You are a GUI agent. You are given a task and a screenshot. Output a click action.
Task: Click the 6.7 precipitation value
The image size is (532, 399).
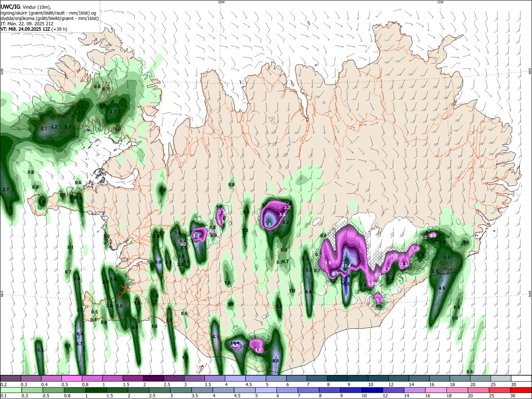click(80, 344)
